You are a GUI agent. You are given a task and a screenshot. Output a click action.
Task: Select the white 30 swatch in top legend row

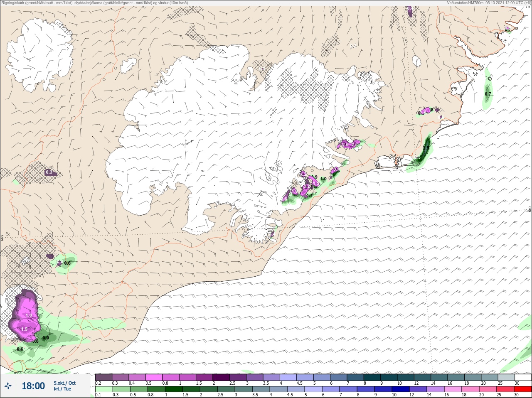(523, 377)
